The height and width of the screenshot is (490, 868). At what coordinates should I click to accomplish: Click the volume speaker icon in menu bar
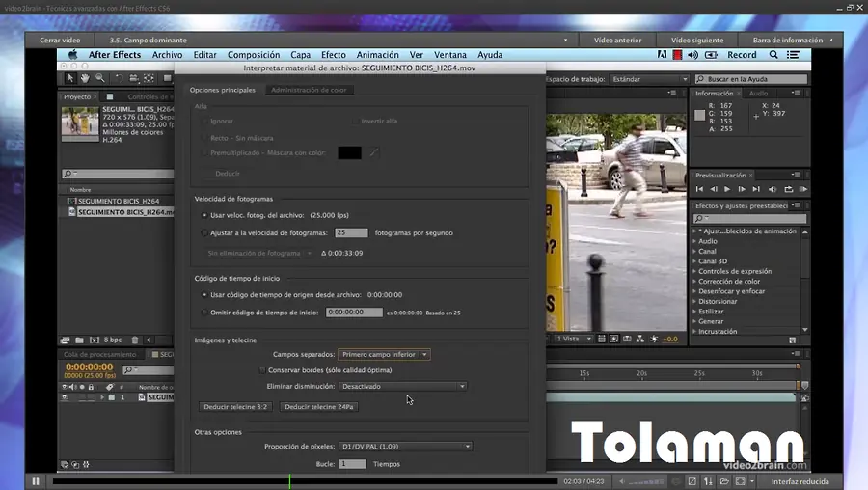coord(674,55)
